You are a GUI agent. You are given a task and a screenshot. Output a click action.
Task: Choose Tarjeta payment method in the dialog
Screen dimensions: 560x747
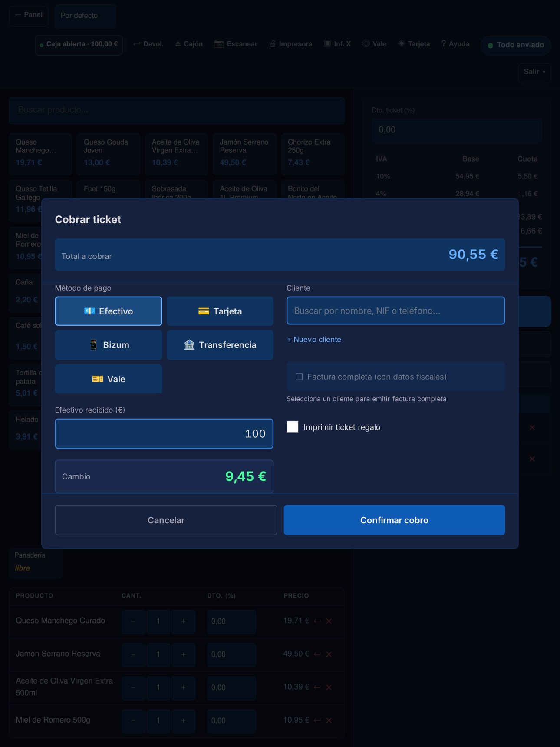(220, 311)
